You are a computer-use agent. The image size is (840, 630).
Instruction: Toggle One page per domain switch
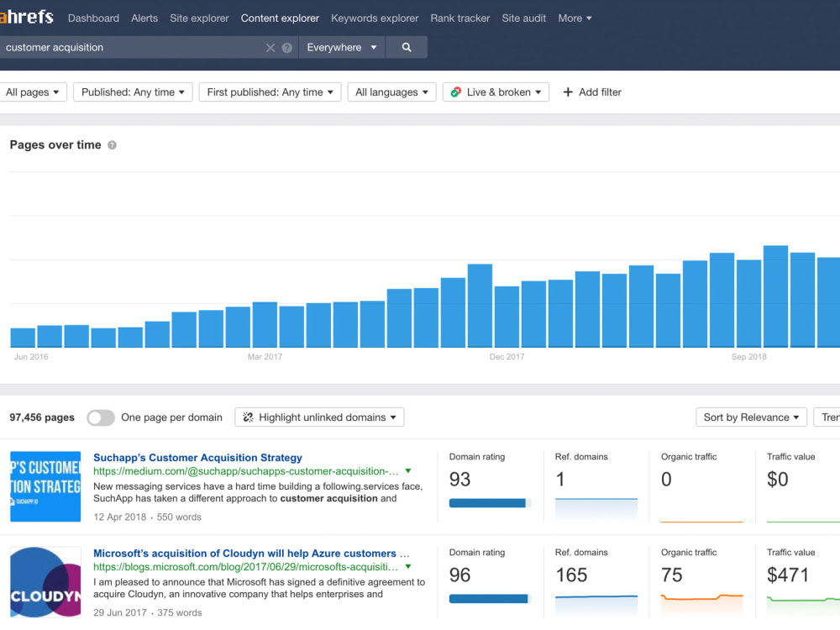point(101,417)
